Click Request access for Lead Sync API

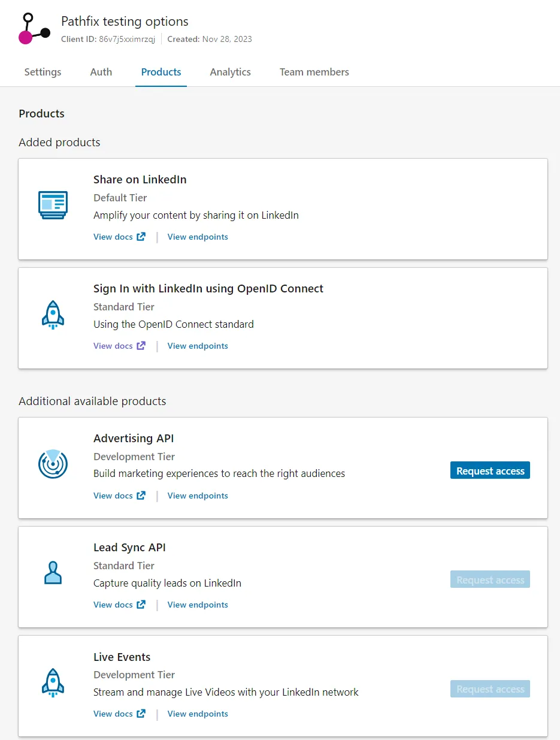tap(490, 580)
